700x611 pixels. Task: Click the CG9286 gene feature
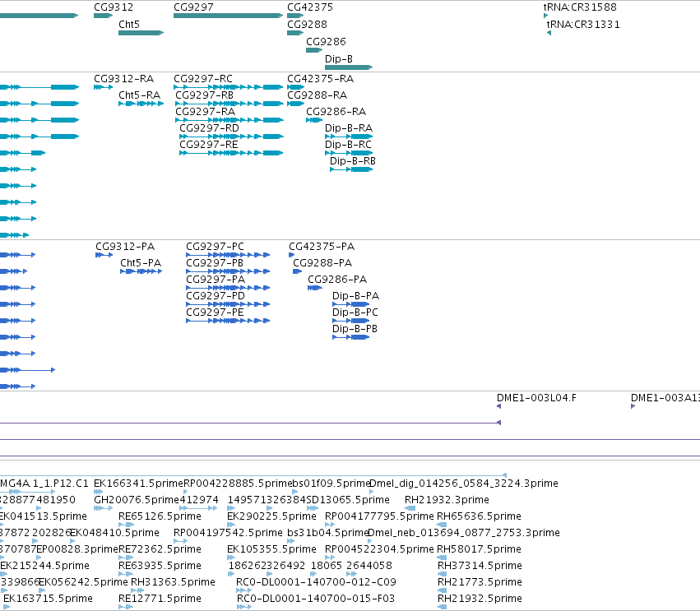tap(314, 50)
